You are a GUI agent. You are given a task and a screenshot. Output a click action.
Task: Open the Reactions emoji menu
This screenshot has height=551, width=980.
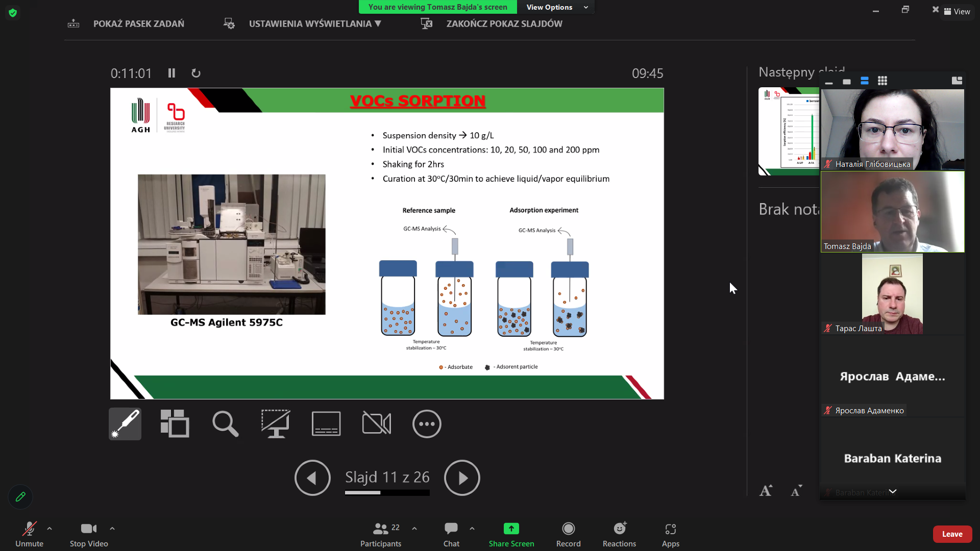pos(619,534)
